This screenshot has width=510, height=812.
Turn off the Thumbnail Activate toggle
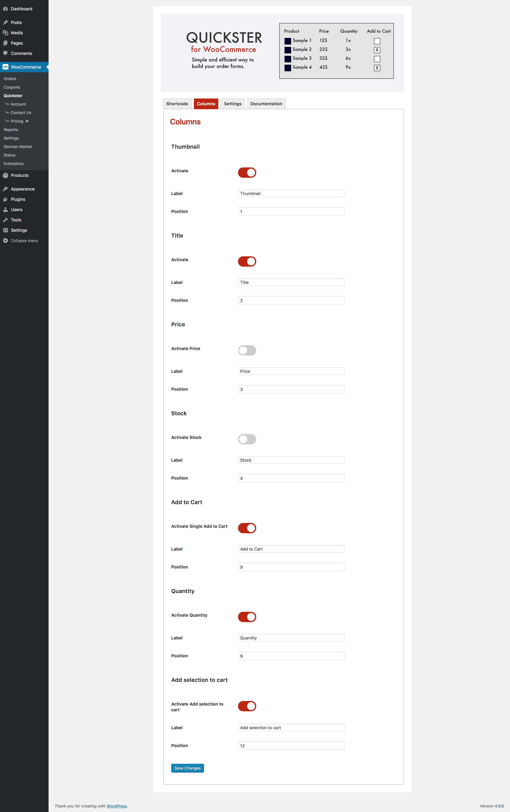247,172
